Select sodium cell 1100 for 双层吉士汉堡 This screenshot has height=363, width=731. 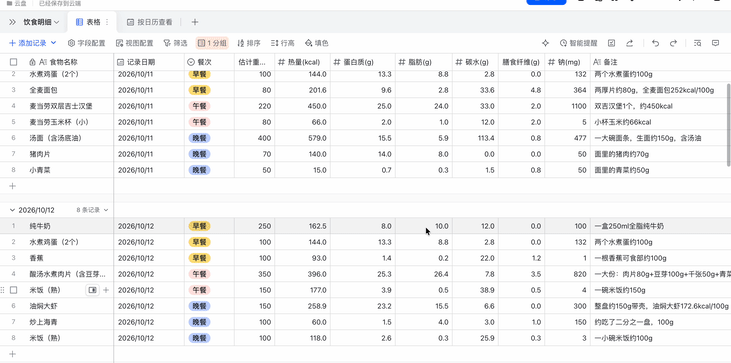[x=567, y=106]
